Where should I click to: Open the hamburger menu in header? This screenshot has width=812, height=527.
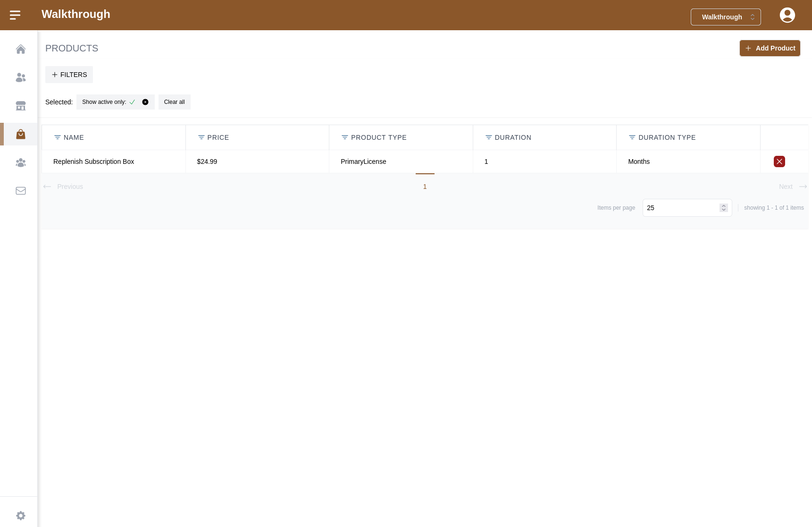(x=15, y=15)
